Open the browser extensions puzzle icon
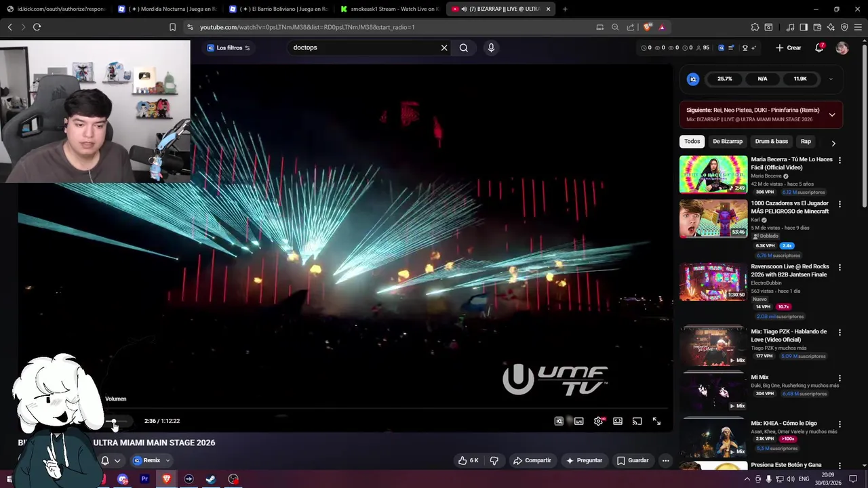This screenshot has width=868, height=488. 755,27
